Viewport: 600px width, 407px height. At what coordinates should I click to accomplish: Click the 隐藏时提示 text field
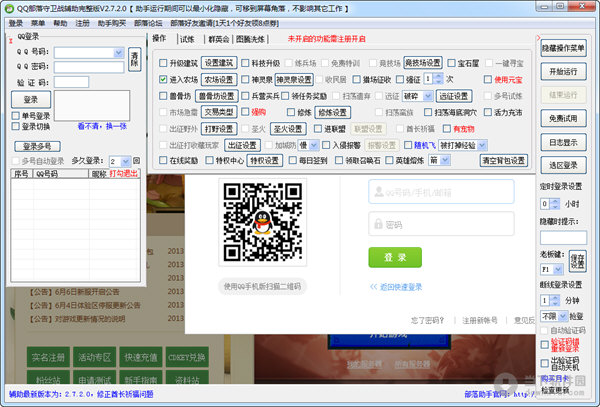point(563,238)
